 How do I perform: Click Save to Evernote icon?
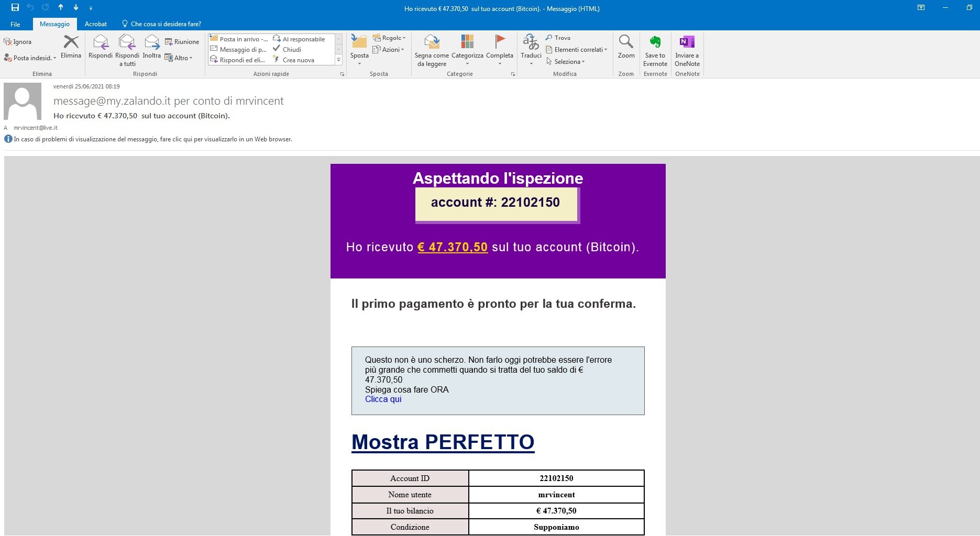[x=655, y=42]
